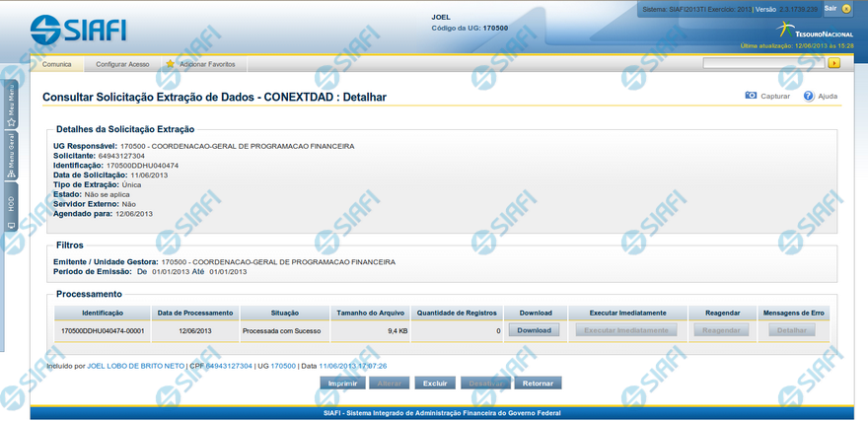This screenshot has height=421, width=868.
Task: Click the Capturar camera icon
Action: pos(751,97)
